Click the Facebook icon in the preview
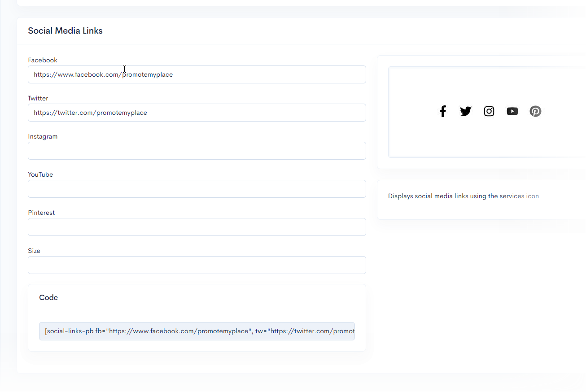 click(x=443, y=111)
